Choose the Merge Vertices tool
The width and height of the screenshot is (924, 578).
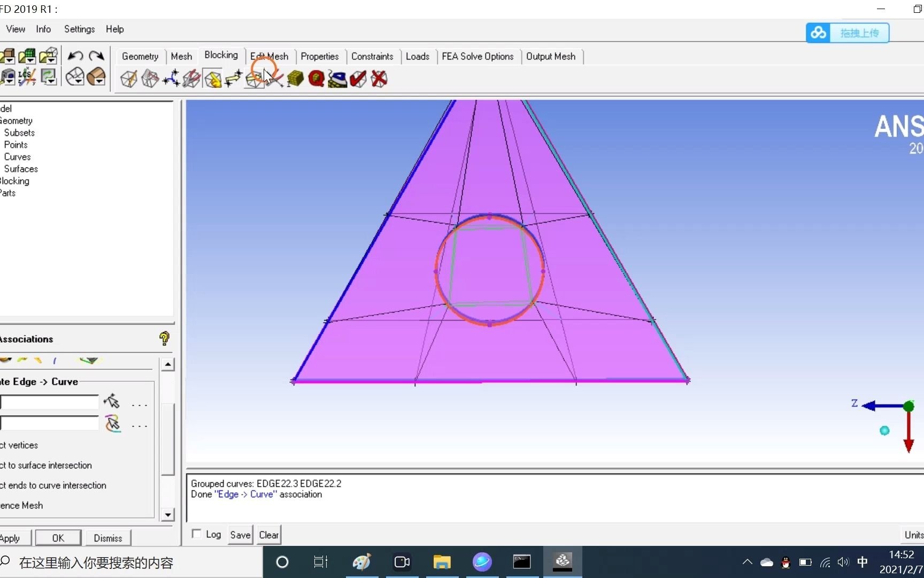pyautogui.click(x=171, y=79)
